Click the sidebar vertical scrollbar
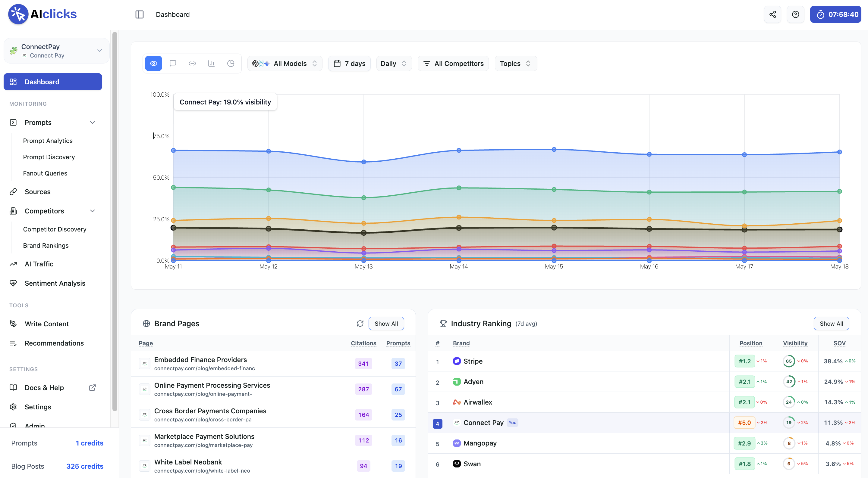 pos(115,222)
